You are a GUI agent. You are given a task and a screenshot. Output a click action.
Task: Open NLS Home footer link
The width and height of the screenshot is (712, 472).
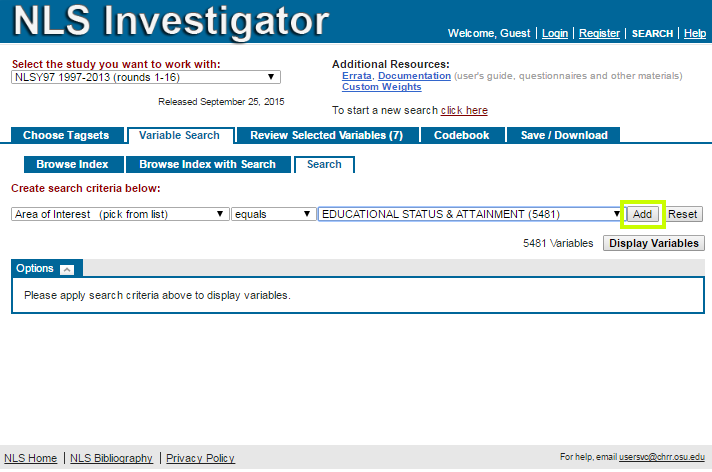point(30,458)
